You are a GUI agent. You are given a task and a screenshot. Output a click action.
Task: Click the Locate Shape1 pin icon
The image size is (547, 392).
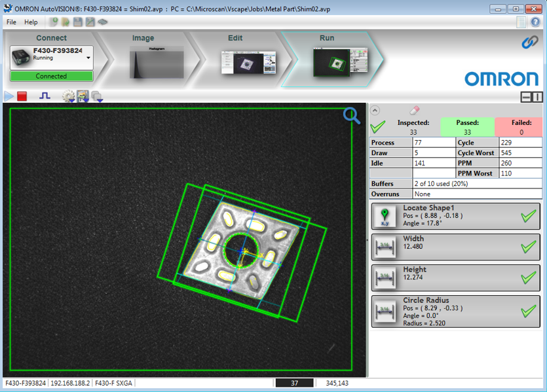(x=385, y=217)
